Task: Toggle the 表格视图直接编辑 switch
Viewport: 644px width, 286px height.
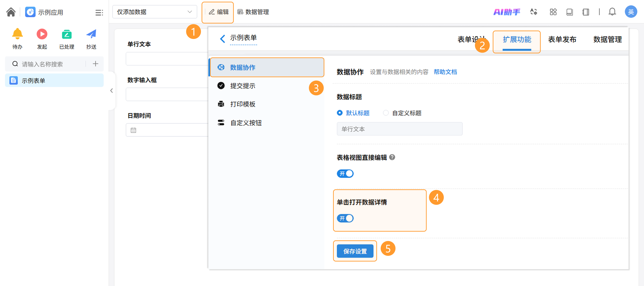Action: [x=345, y=173]
